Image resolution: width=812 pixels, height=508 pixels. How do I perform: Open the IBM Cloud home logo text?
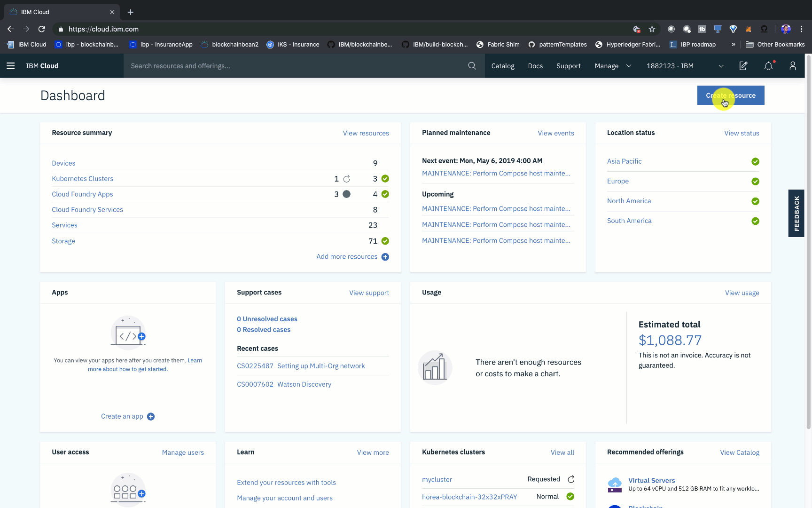(x=42, y=66)
